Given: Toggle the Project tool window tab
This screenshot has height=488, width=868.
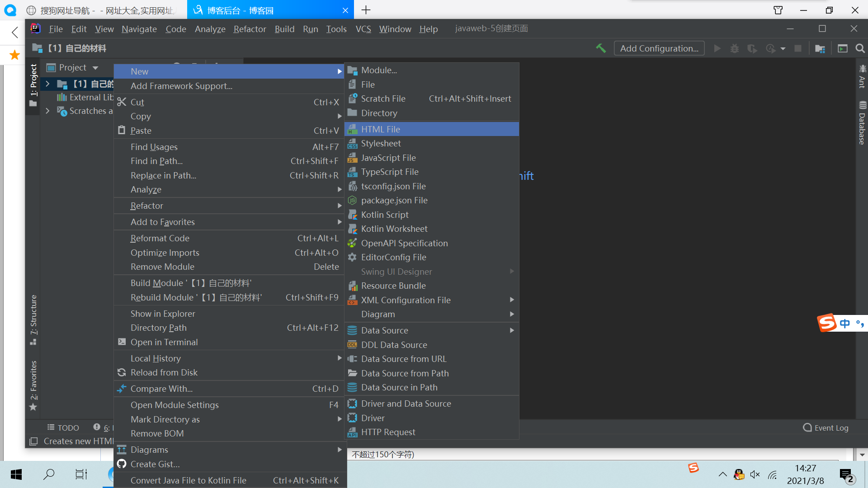Looking at the screenshot, I should [33, 80].
